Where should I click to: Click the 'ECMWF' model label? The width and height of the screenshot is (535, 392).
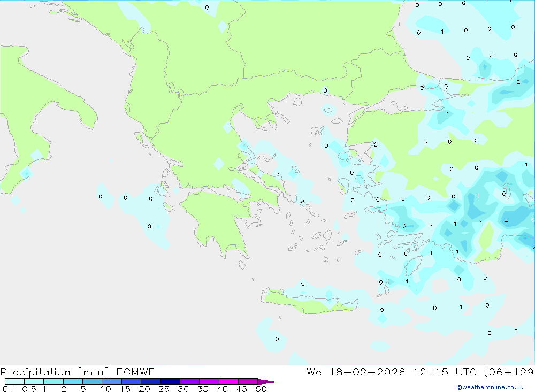coord(135,372)
